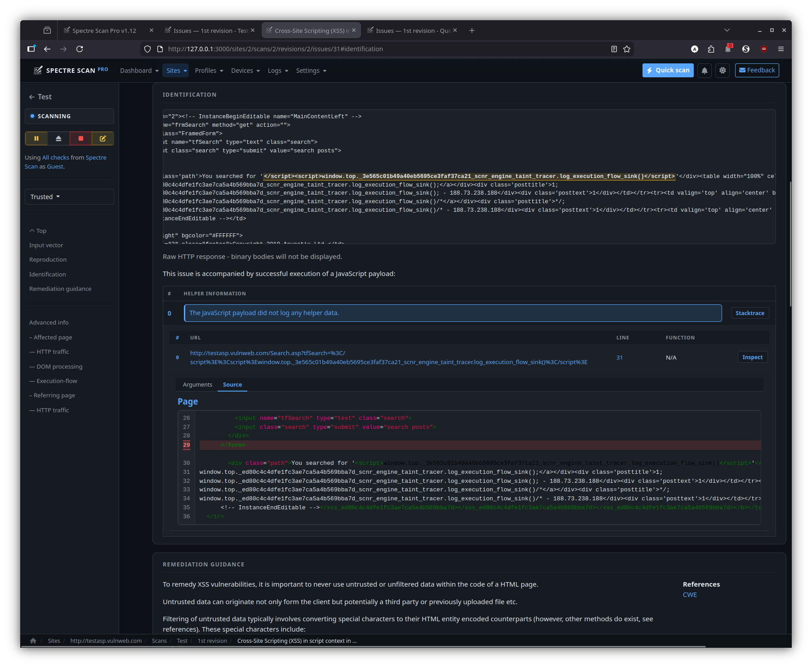This screenshot has width=812, height=668.
Task: Go to Identification section in sidebar
Action: tap(47, 274)
